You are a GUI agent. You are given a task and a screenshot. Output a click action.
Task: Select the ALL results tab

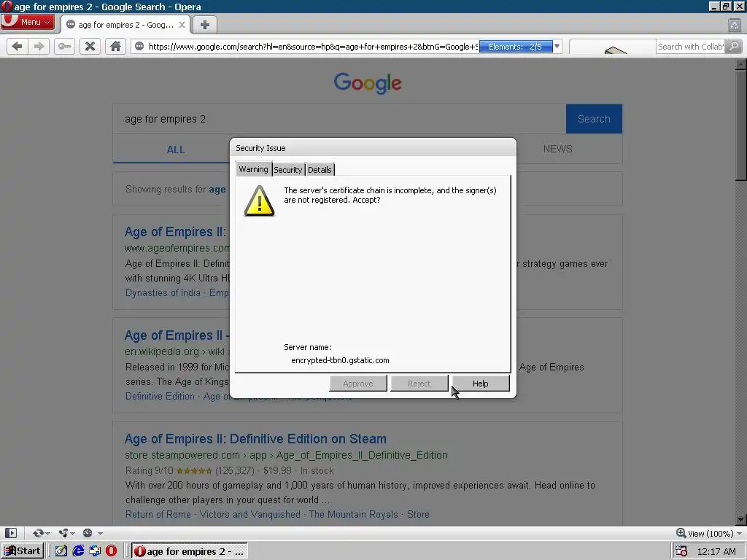coord(175,149)
